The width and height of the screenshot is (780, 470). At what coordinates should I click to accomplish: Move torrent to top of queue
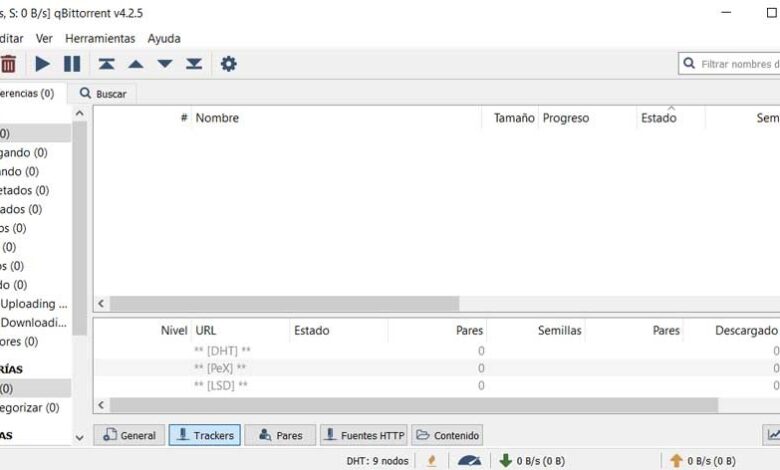pyautogui.click(x=106, y=64)
